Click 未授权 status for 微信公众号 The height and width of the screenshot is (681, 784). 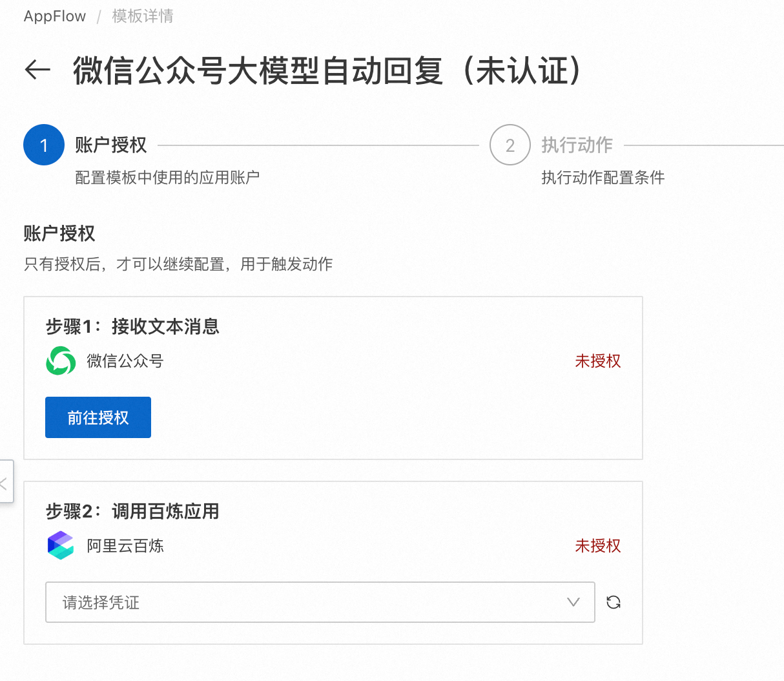(x=597, y=361)
